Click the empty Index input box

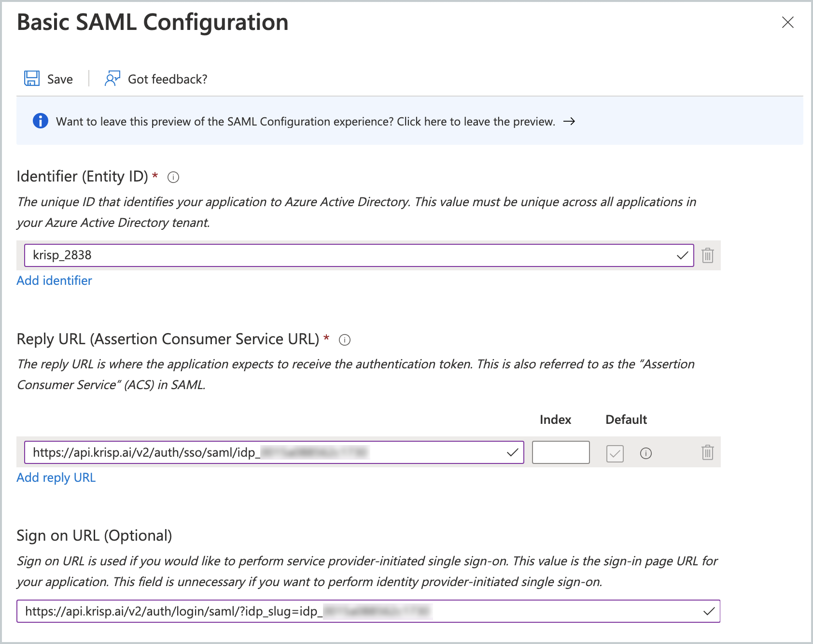561,452
